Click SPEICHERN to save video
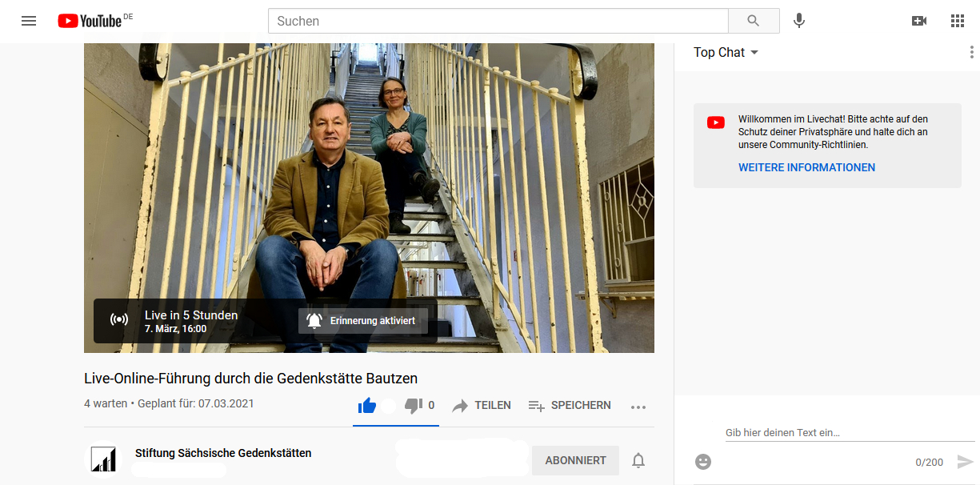 pyautogui.click(x=570, y=406)
